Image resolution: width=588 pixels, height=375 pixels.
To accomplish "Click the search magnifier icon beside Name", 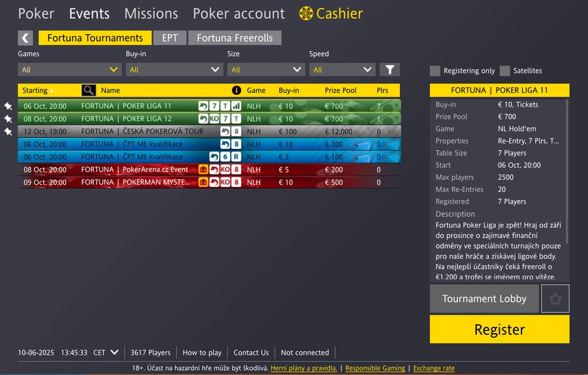I will [x=88, y=90].
